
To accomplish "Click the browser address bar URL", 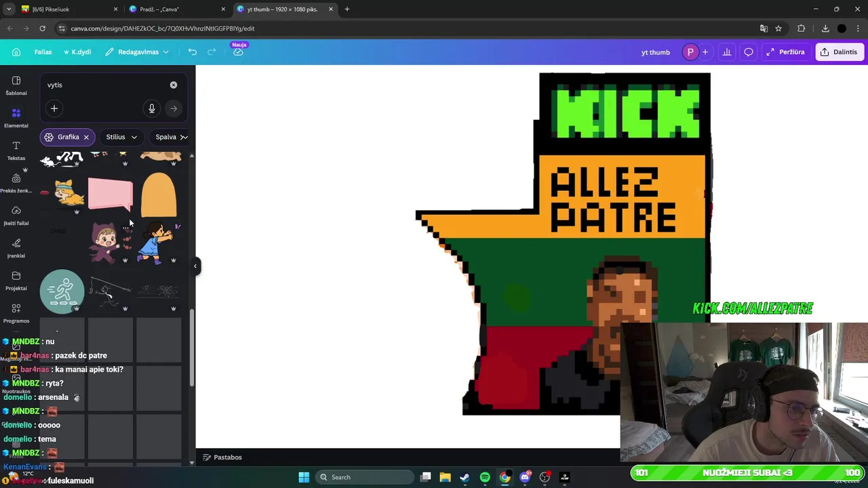I will 163,28.
